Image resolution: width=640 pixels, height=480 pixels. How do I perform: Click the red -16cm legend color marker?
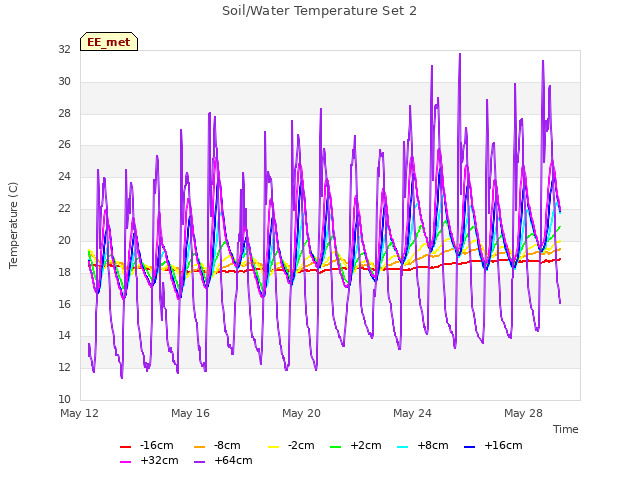point(125,447)
